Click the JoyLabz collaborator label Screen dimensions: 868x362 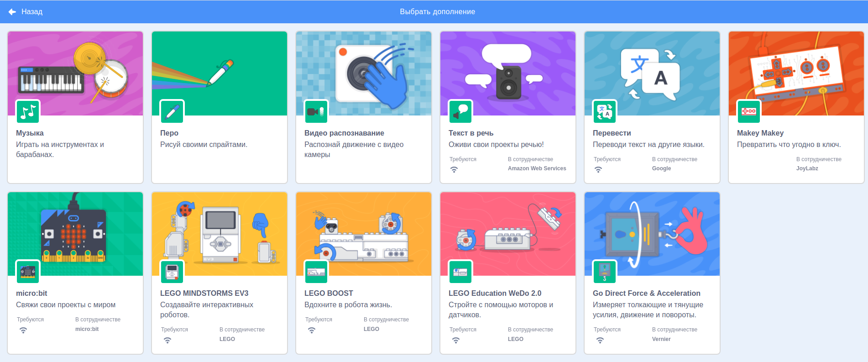point(807,168)
